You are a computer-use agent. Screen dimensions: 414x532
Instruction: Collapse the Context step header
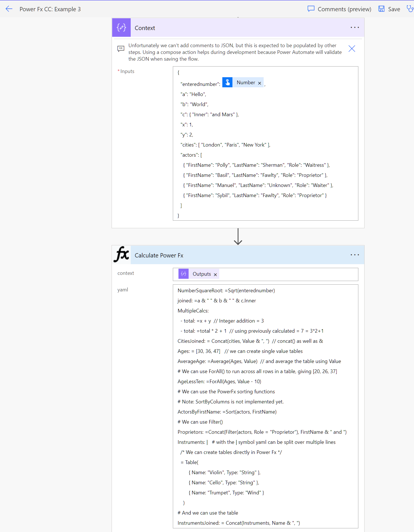pos(238,28)
